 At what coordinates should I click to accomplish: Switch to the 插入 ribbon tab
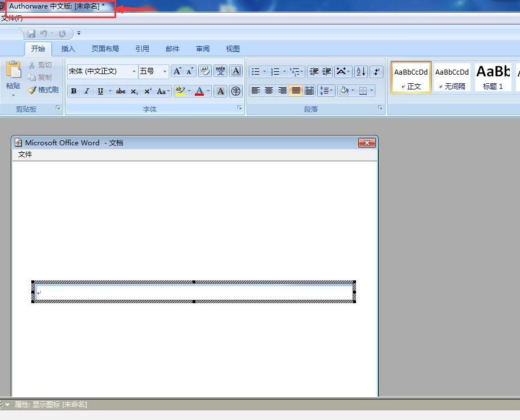(x=68, y=49)
